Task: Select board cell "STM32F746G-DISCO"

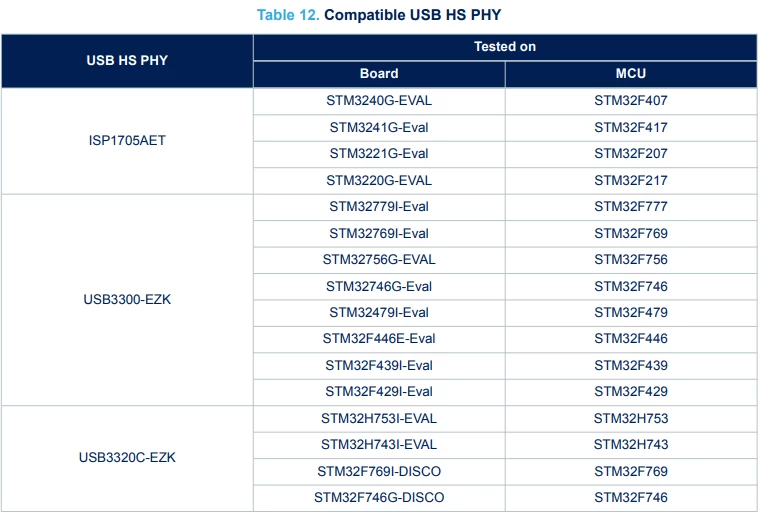Action: (379, 498)
